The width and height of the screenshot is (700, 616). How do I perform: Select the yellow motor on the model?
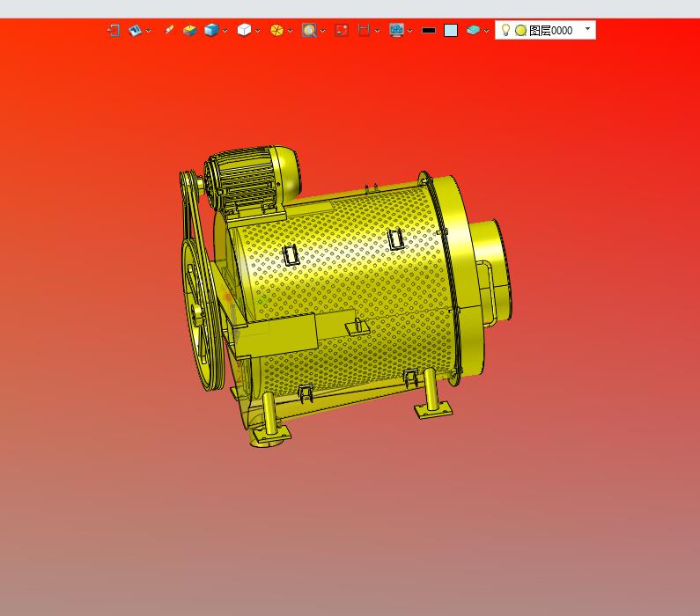[x=252, y=179]
